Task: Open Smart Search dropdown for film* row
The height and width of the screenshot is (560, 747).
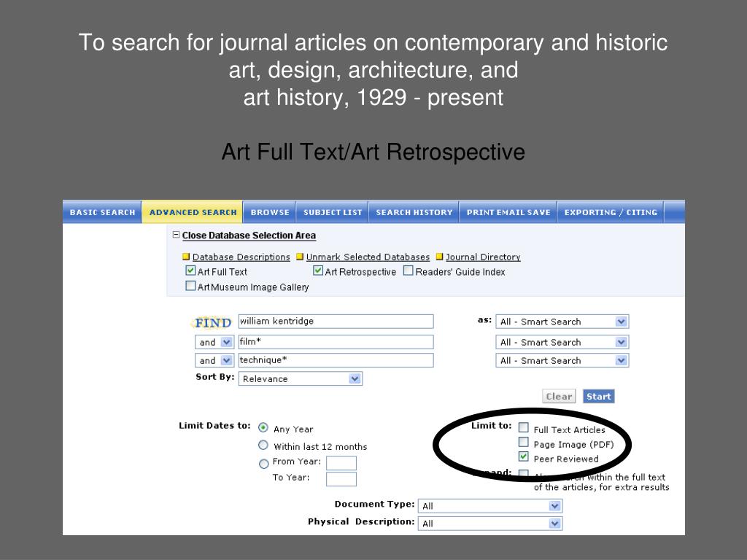Action: tap(562, 343)
